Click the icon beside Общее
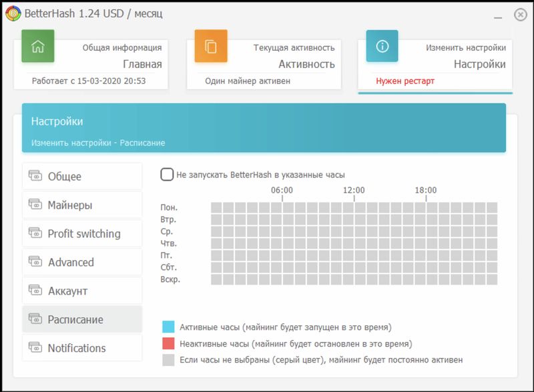The width and height of the screenshot is (534, 392). coord(35,177)
